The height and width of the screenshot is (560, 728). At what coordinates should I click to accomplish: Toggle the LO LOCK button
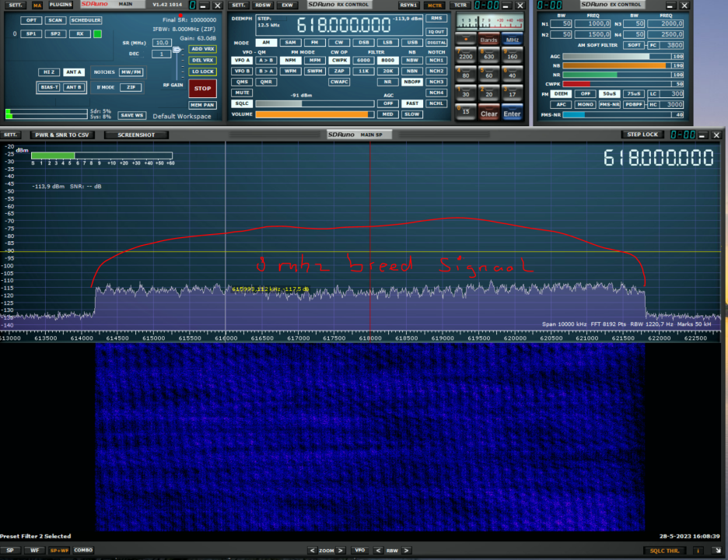click(x=203, y=72)
